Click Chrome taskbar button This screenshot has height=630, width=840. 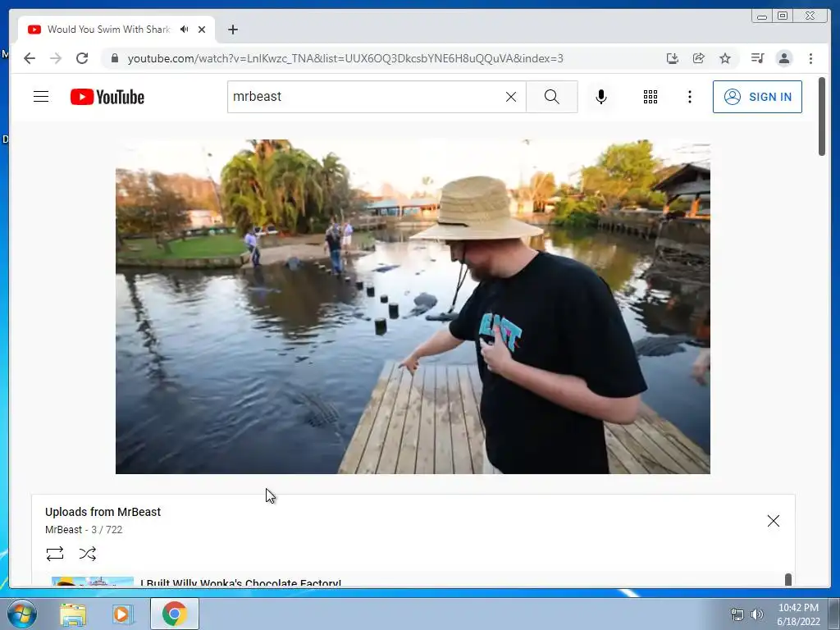[175, 614]
